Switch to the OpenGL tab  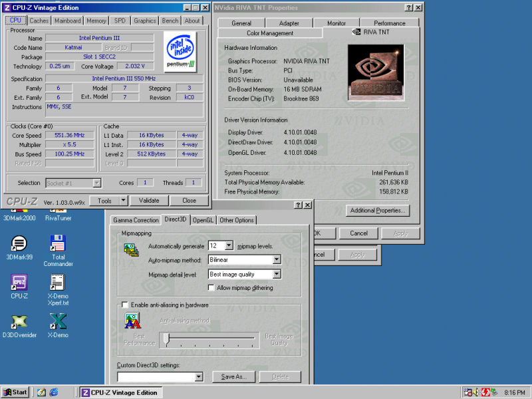(203, 220)
